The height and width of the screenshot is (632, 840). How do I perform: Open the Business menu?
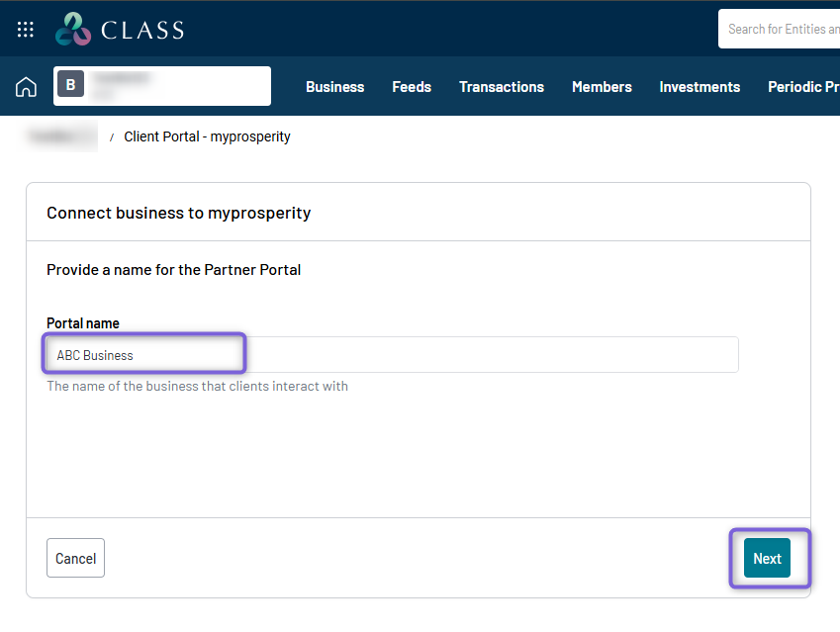point(334,87)
